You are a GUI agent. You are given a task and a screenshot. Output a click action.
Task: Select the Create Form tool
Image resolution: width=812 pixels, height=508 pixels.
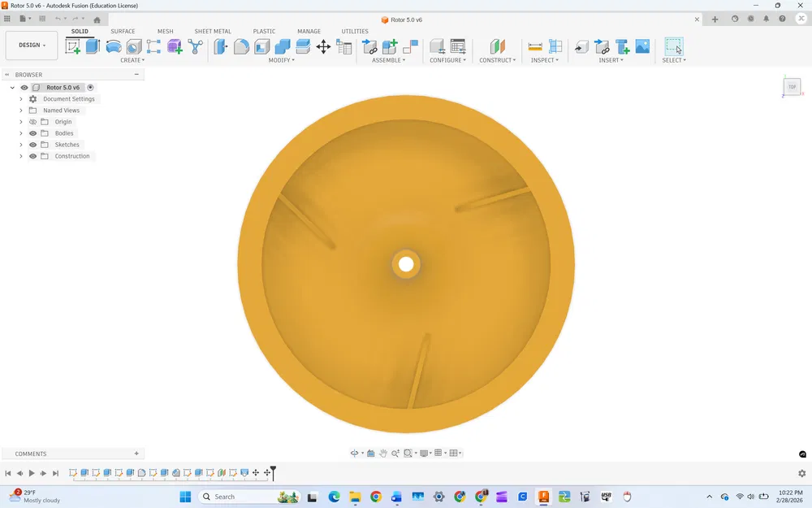[175, 46]
